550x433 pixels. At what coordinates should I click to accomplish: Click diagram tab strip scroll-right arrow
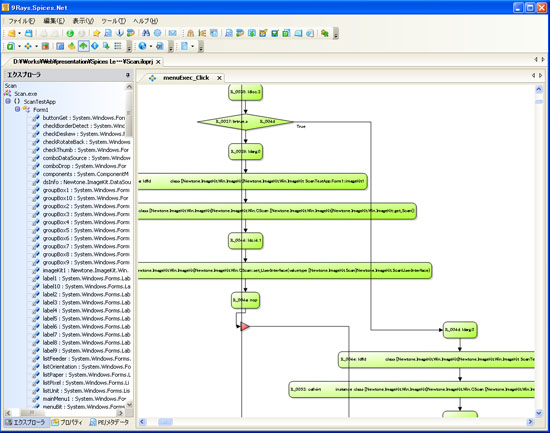541,75
